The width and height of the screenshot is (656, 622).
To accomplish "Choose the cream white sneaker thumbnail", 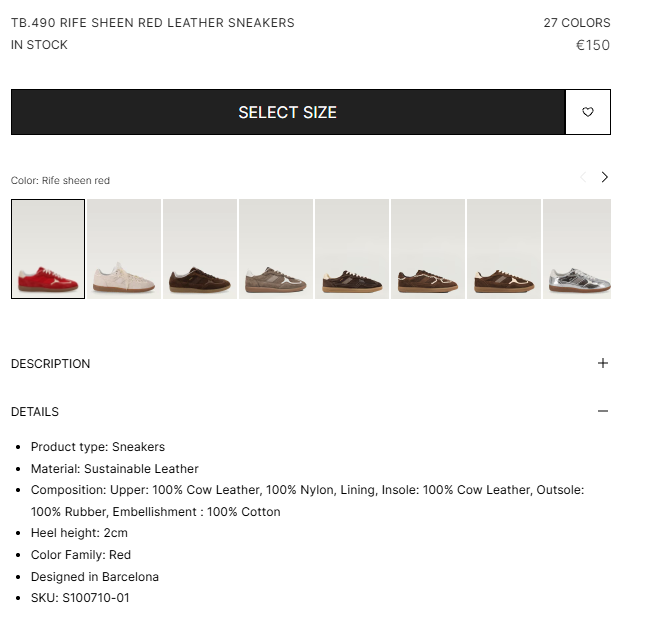I will pos(124,249).
